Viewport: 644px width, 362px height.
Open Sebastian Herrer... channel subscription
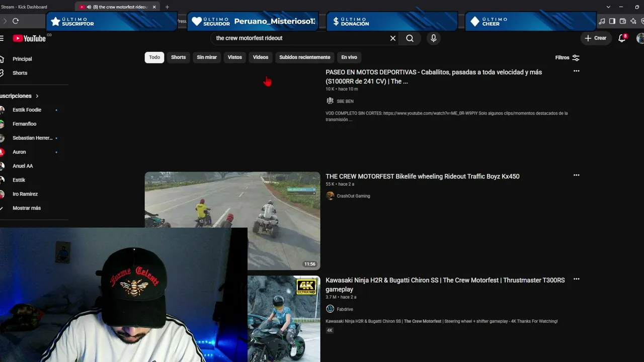(33, 138)
